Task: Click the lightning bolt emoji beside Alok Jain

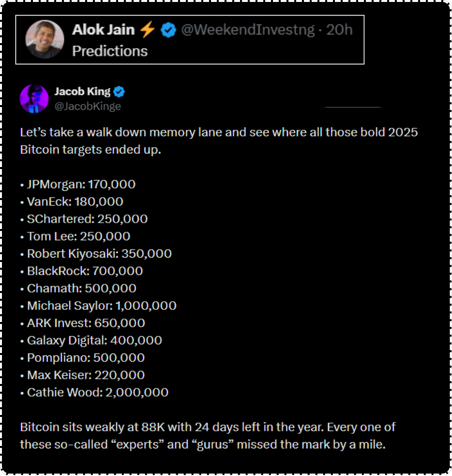Action: [147, 30]
